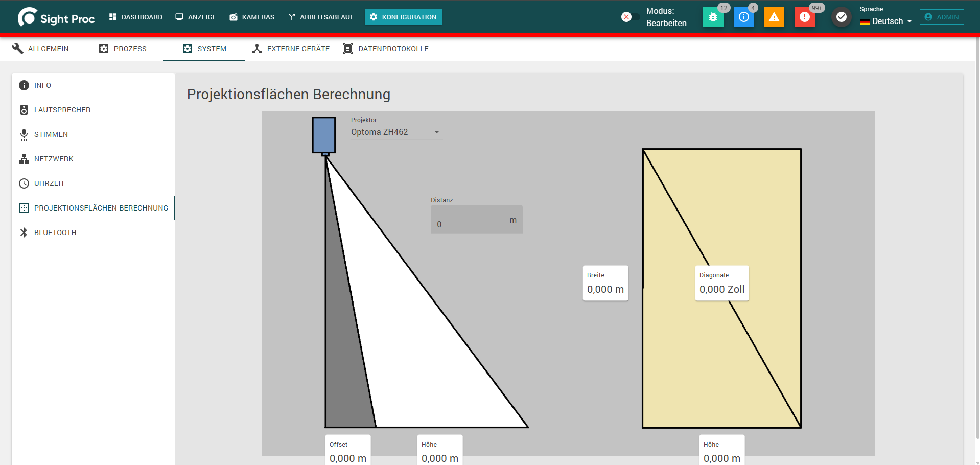Select the System tab

204,49
